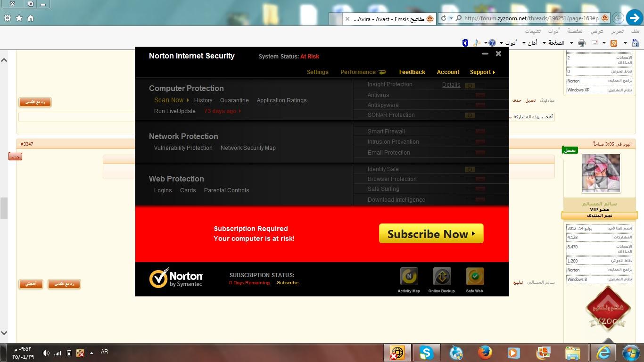Open Windows Media Player taskbar icon

(513, 353)
